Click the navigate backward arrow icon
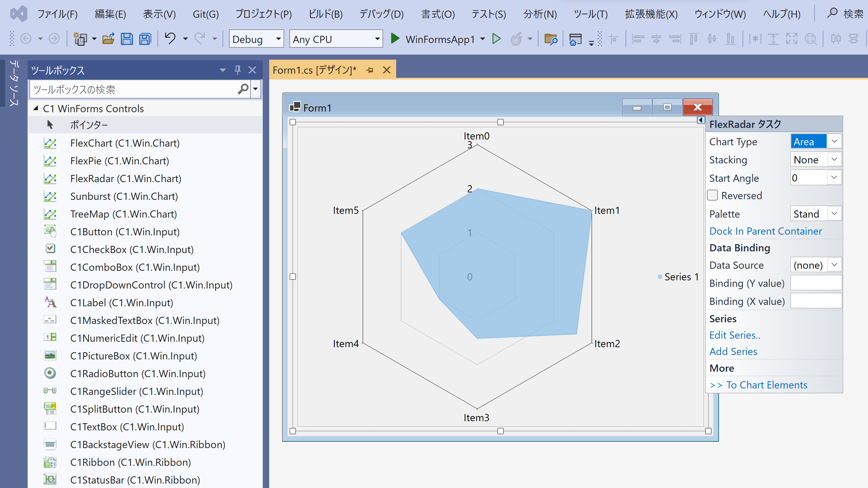Image resolution: width=868 pixels, height=488 pixels. (26, 39)
